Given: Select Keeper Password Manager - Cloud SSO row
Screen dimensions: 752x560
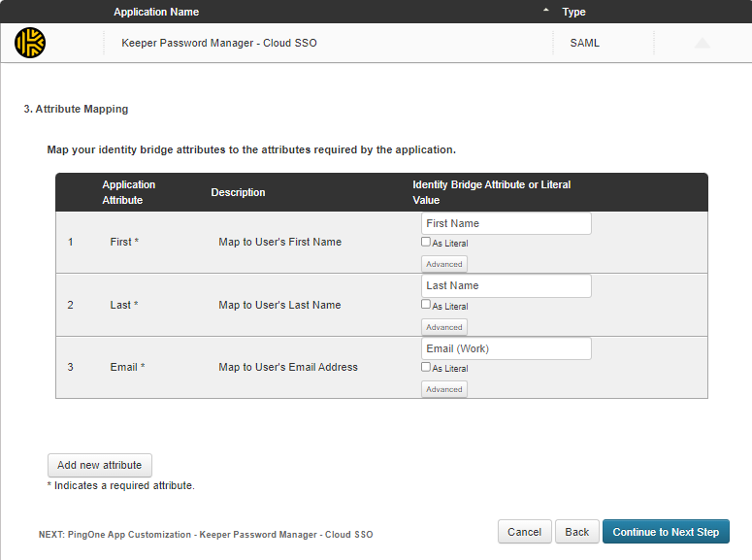Looking at the screenshot, I should [x=219, y=44].
